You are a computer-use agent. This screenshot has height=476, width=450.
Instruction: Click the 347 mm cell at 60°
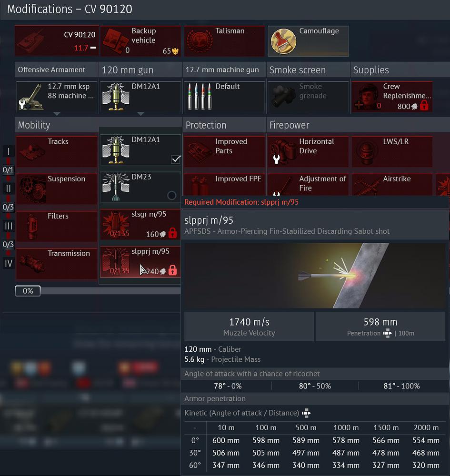pyautogui.click(x=226, y=466)
